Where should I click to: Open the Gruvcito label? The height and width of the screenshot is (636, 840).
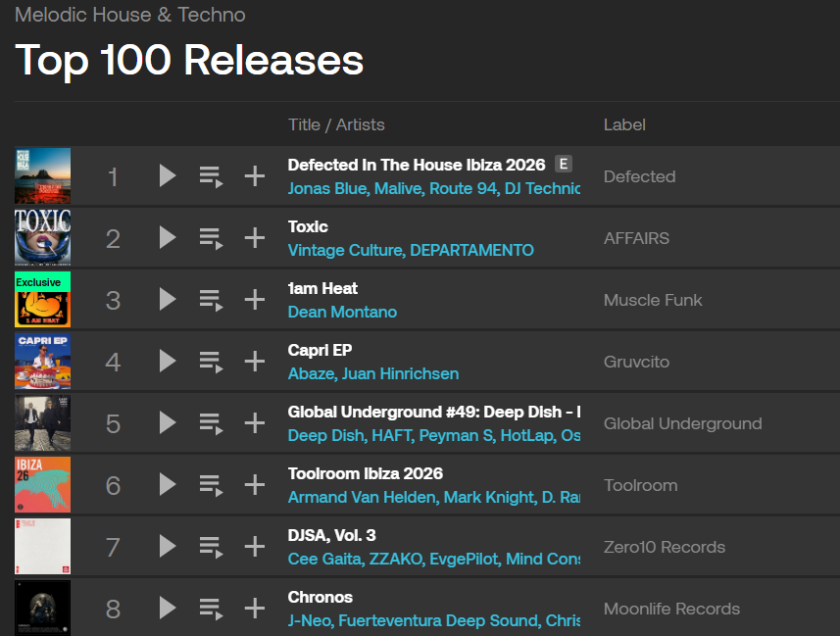click(636, 362)
